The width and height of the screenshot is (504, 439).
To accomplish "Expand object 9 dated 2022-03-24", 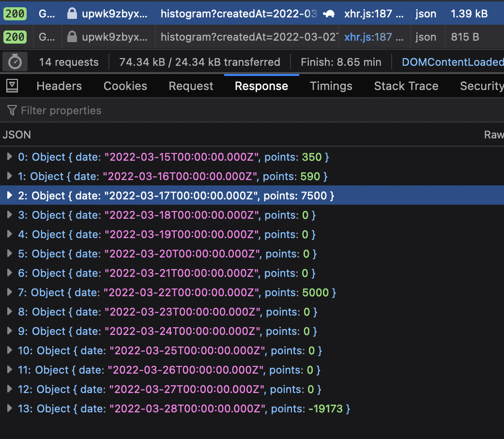I will (x=9, y=331).
